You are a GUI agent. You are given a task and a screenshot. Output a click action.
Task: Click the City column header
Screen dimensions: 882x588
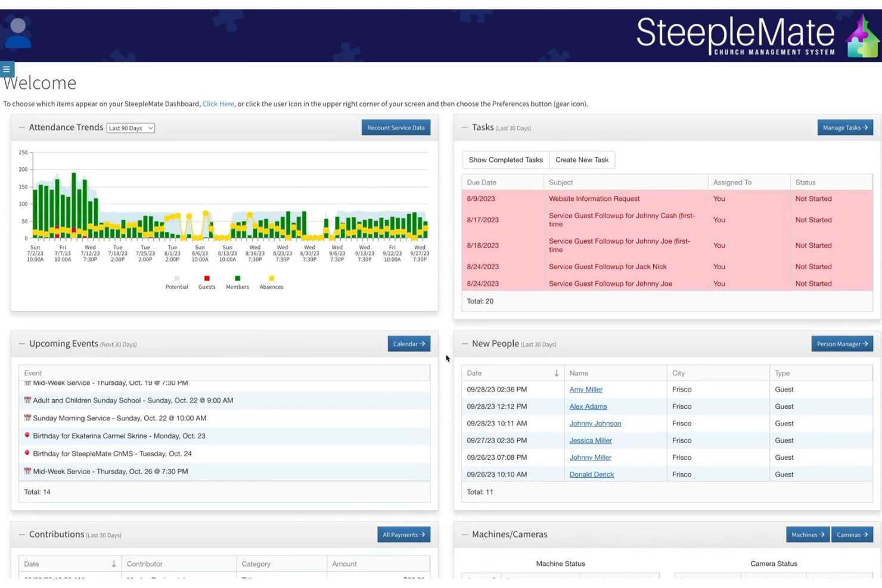pos(718,373)
